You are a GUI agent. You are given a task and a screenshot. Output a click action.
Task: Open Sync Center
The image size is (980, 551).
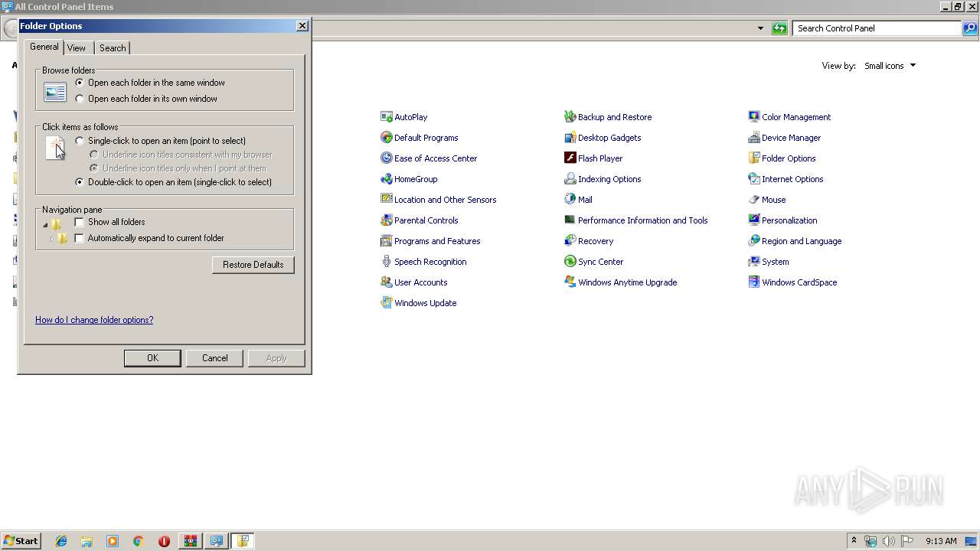(x=593, y=262)
